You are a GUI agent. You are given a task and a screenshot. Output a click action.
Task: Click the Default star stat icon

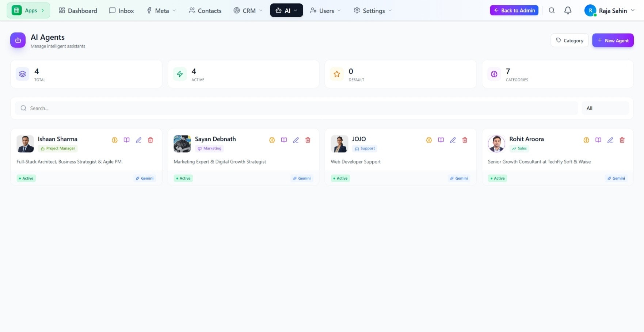pos(337,74)
